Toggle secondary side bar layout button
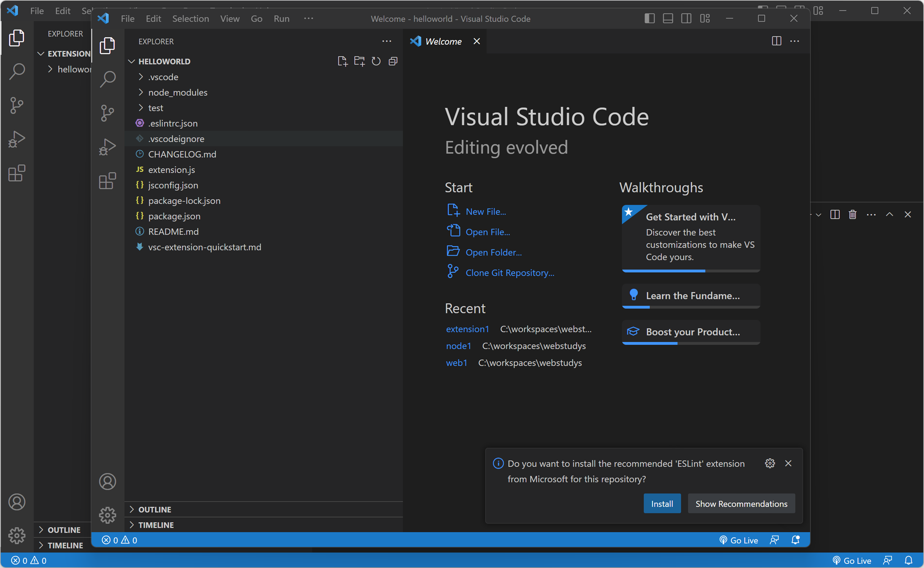 pyautogui.click(x=686, y=18)
